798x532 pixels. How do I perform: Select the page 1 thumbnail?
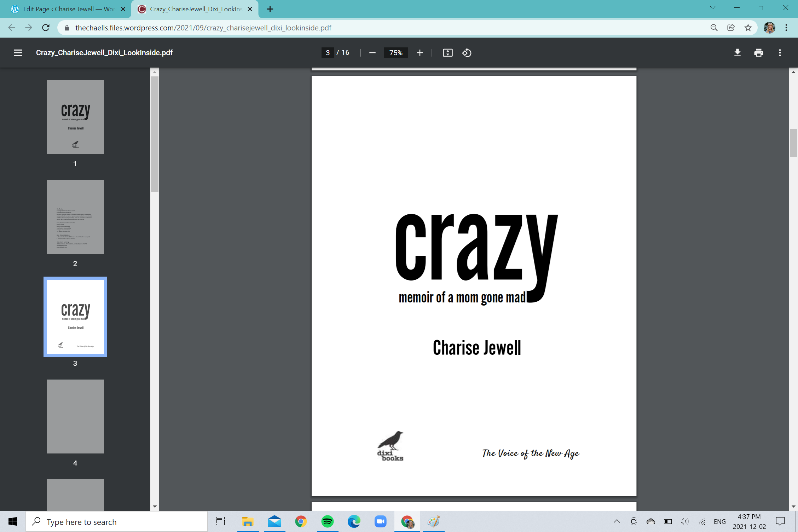tap(75, 117)
